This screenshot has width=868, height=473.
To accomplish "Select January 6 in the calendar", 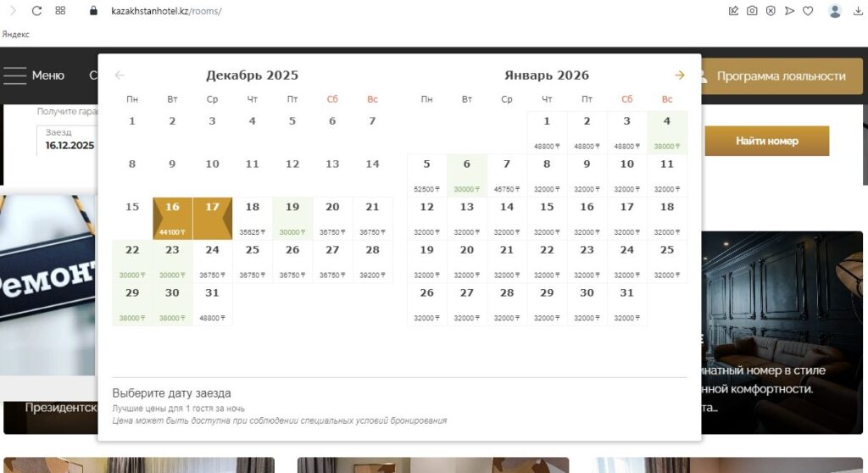I will [x=467, y=175].
